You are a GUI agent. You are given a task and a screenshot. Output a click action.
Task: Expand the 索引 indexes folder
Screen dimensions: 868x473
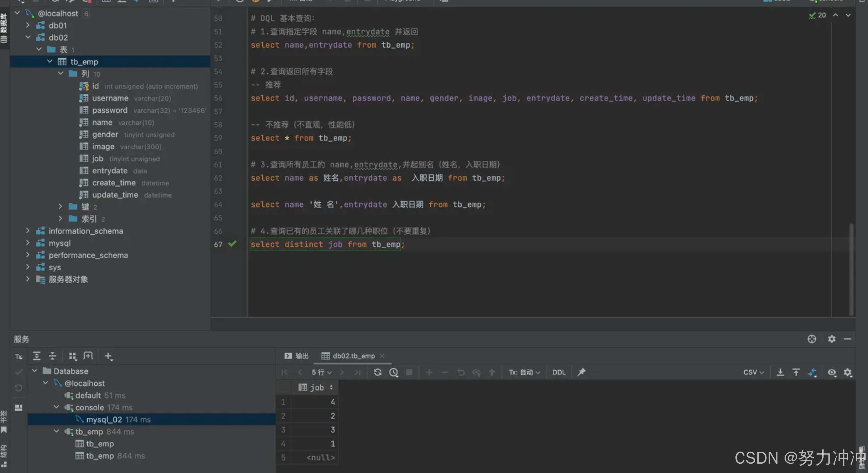click(60, 219)
